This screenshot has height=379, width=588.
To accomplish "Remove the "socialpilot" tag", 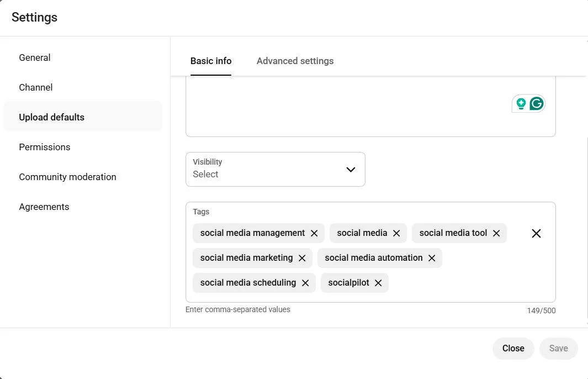I will point(378,283).
